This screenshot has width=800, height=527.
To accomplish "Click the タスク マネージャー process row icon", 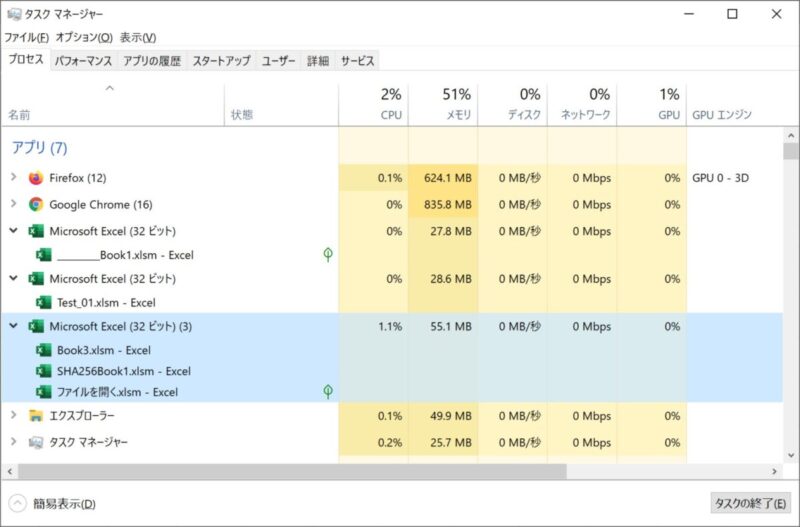I will (x=36, y=442).
